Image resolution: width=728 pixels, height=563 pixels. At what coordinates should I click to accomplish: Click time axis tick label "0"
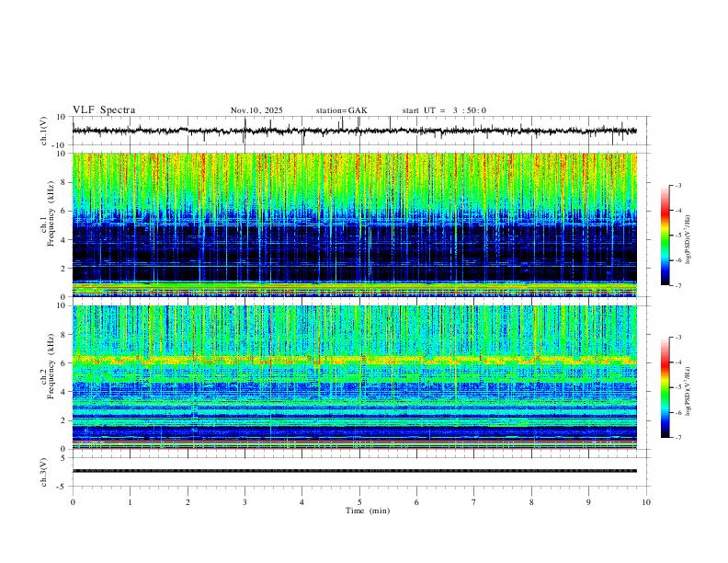coord(73,502)
